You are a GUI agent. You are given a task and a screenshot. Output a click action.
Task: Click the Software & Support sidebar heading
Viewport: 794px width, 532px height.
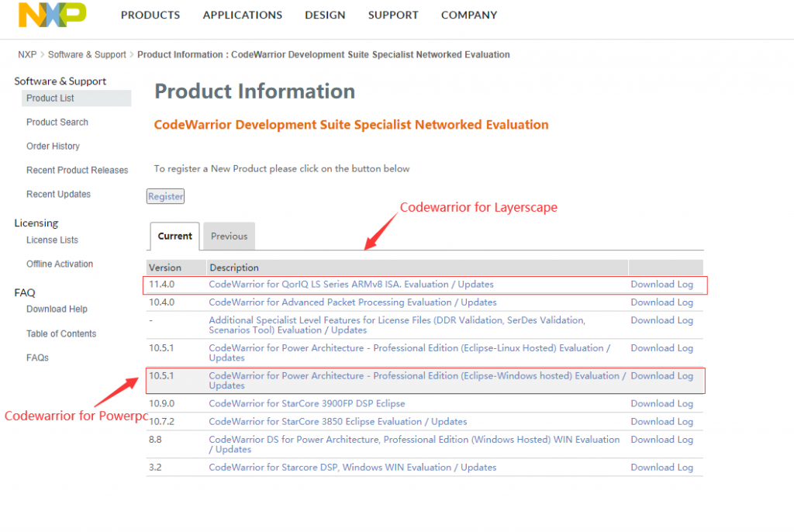point(60,81)
